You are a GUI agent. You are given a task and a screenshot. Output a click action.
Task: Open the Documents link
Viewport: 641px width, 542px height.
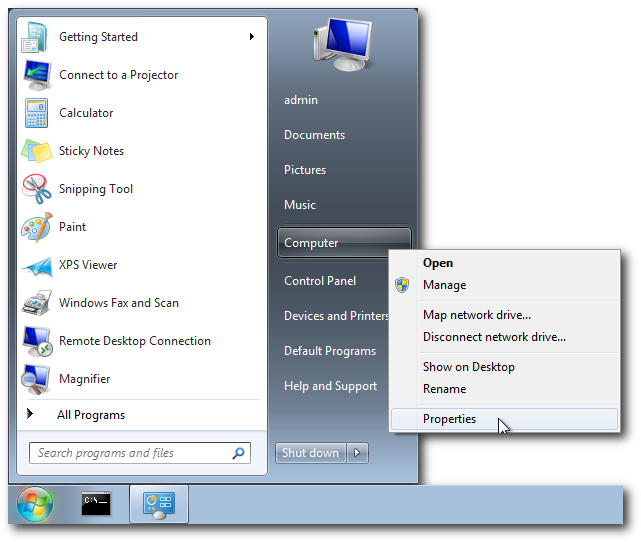314,135
